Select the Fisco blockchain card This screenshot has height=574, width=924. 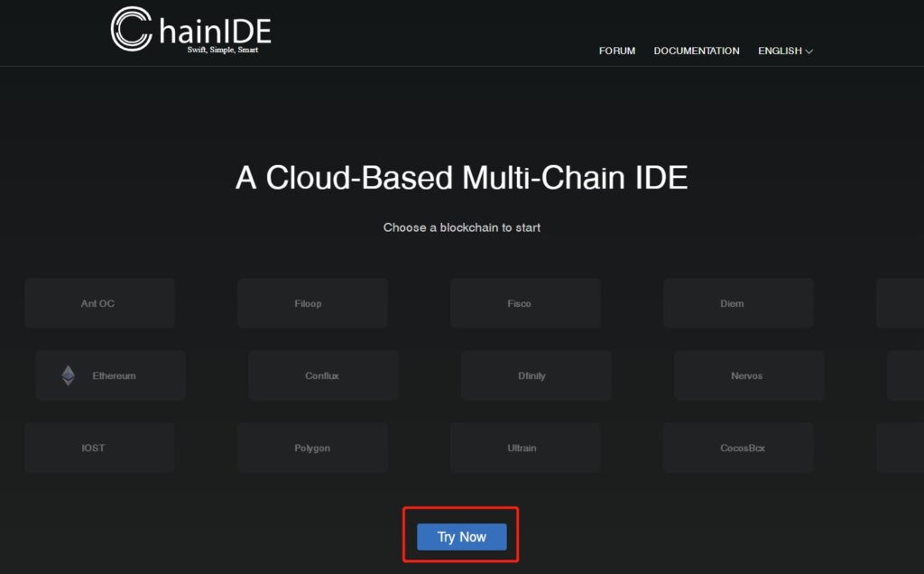point(525,303)
